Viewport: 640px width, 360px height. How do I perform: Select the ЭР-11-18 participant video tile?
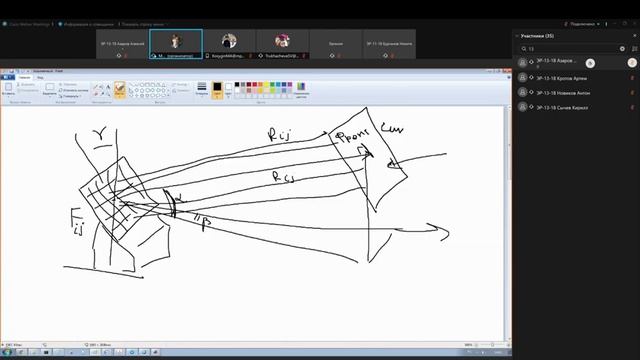point(389,44)
